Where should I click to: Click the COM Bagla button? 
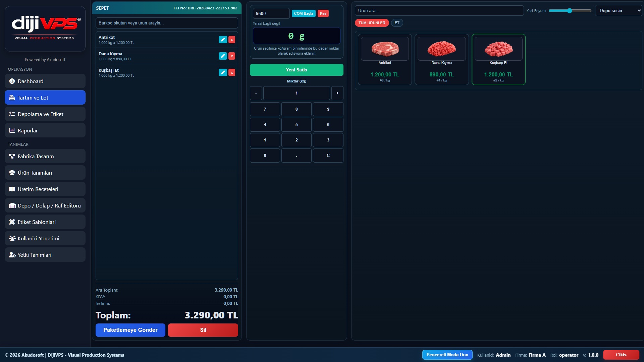[x=303, y=13]
